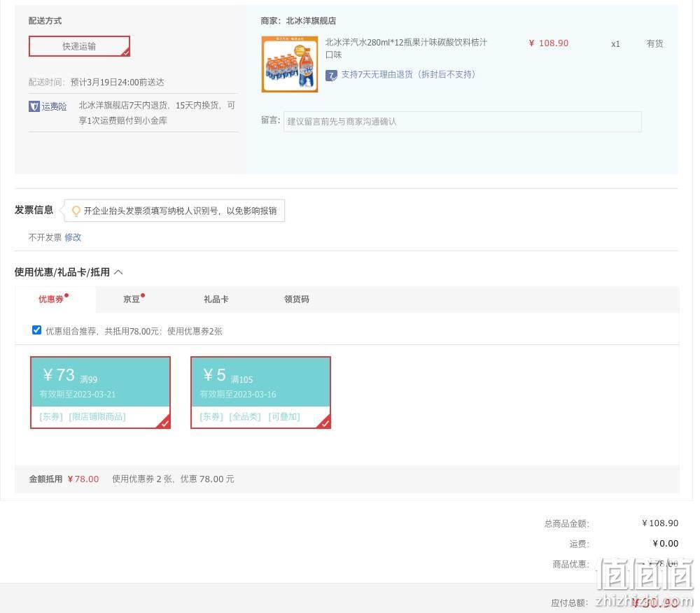Image resolution: width=700 pixels, height=613 pixels.
Task: Open the 北冰洋汽水280ml*12瓶 product title
Action: [x=406, y=48]
